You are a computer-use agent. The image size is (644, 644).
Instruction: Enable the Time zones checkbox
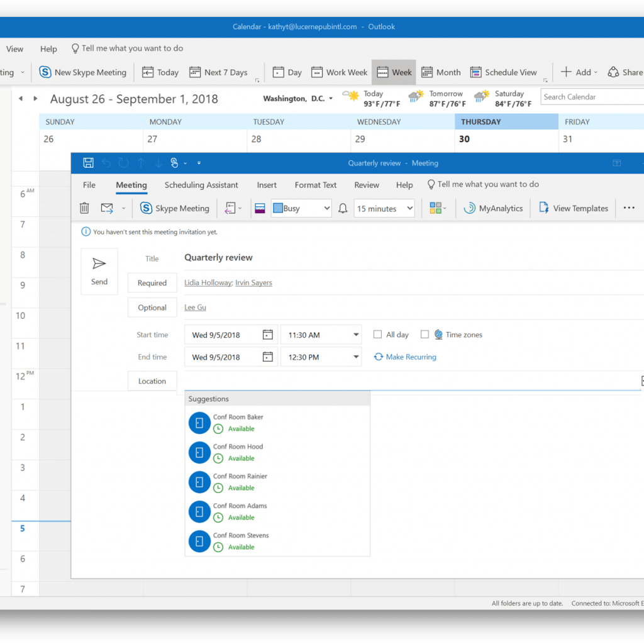425,335
